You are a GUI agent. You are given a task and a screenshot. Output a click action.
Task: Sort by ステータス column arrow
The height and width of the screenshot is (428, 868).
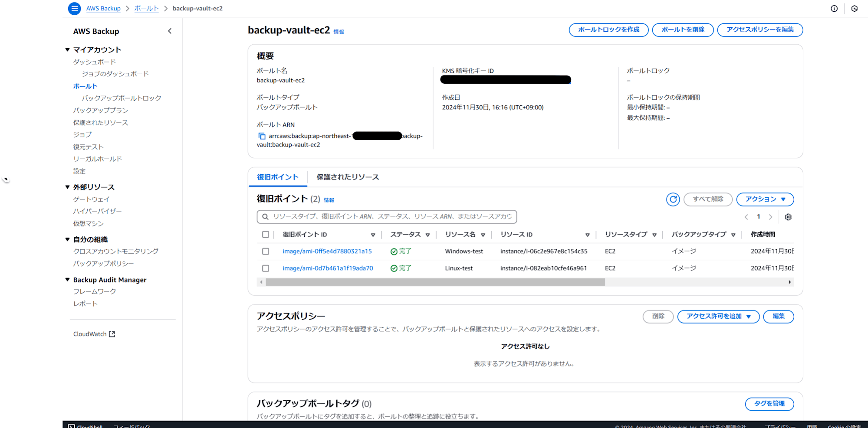click(427, 235)
